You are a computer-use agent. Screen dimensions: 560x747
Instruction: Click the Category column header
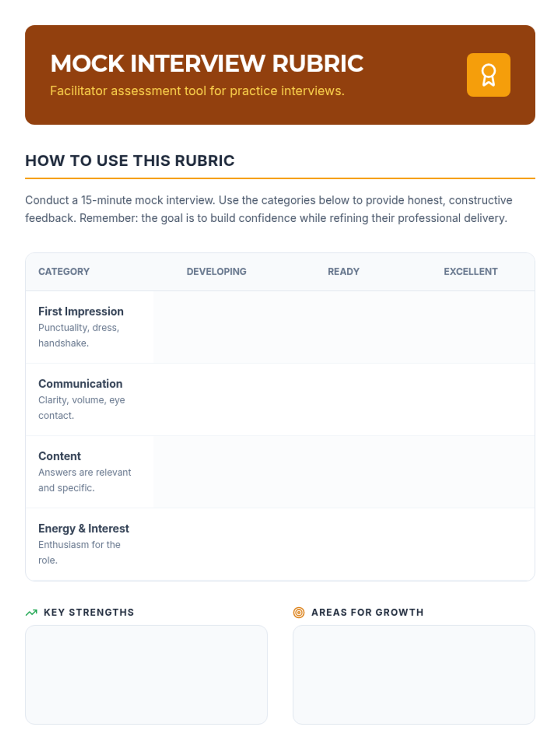[x=64, y=272]
